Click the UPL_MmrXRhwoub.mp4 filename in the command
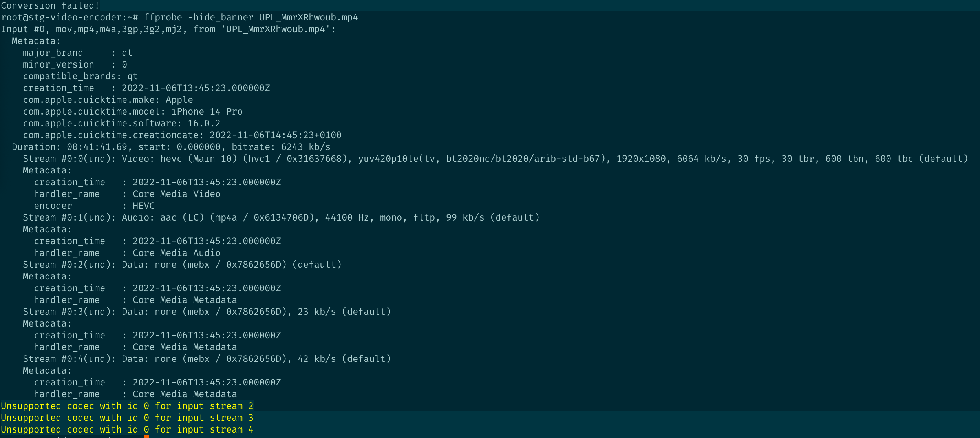 [x=308, y=17]
